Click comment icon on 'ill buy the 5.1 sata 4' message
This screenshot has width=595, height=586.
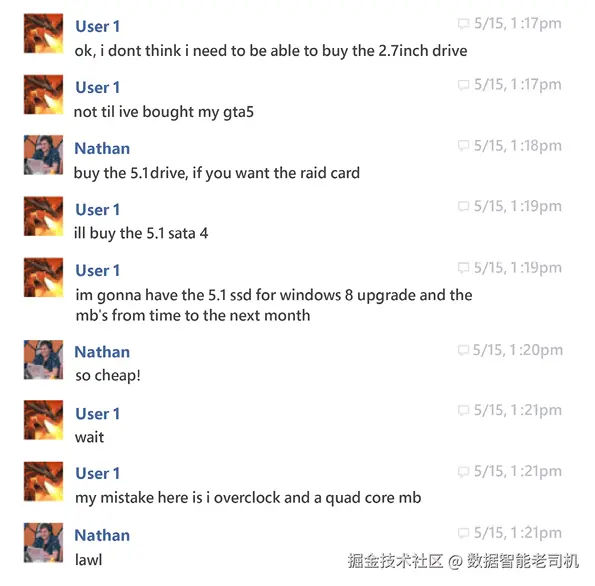(463, 206)
